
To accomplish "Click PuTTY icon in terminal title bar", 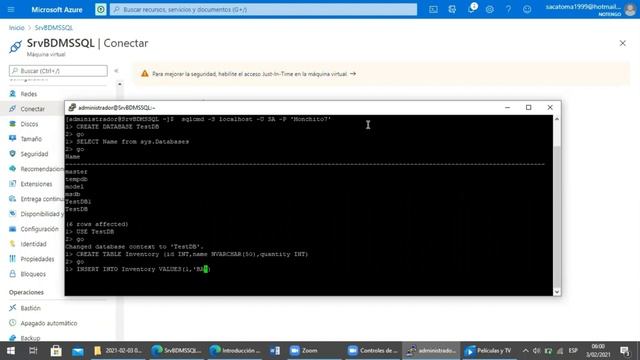I will [72, 108].
